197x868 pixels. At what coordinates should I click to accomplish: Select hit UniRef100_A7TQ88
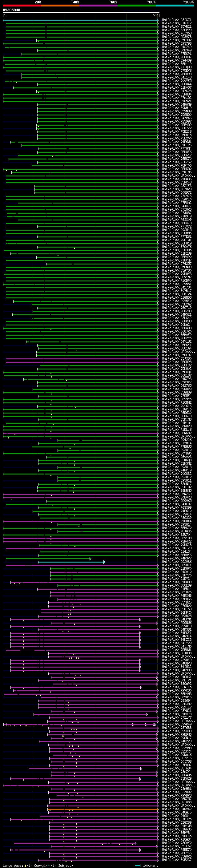176,67
